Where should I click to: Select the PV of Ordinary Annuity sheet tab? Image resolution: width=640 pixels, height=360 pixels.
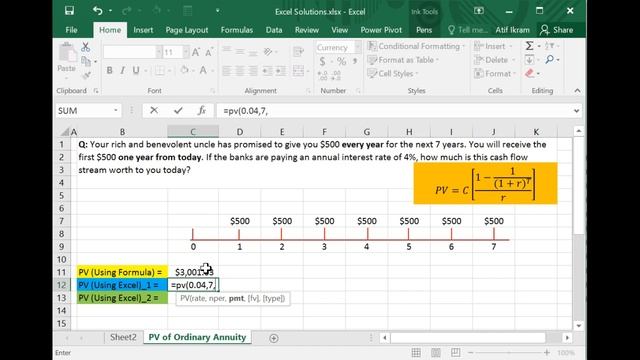(197, 337)
